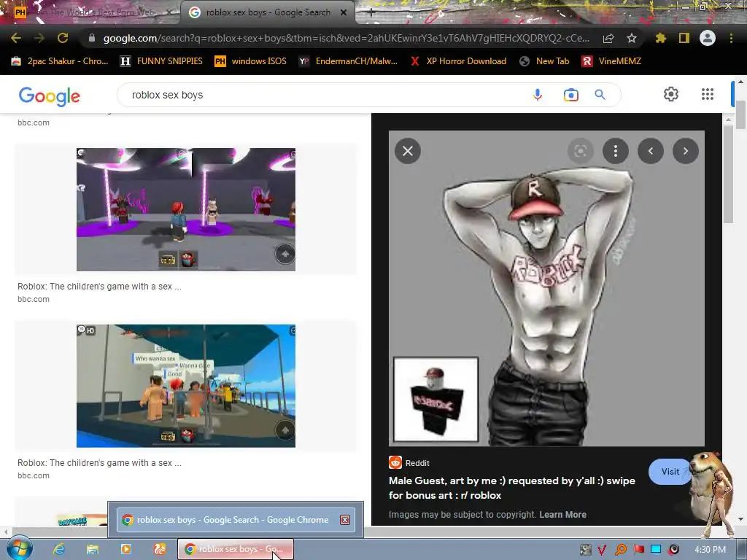The height and width of the screenshot is (560, 747).
Task: Click the small Roblox character thumbnail
Action: point(436,400)
